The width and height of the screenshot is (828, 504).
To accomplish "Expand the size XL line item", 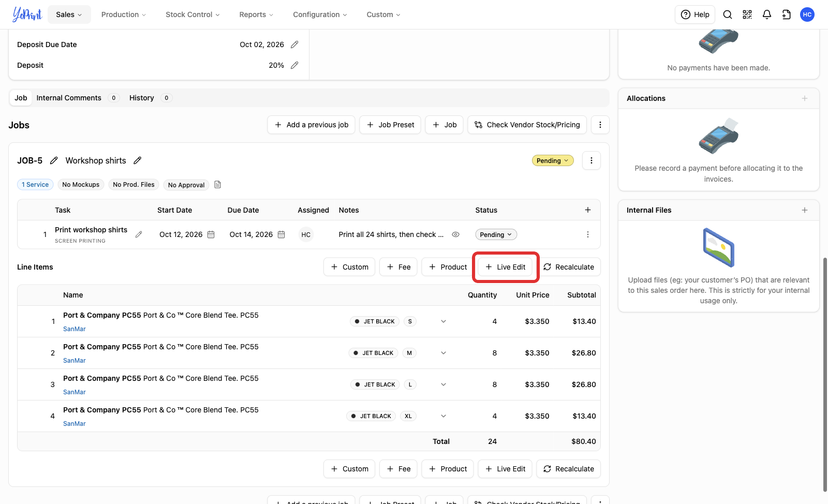I will pyautogui.click(x=443, y=416).
